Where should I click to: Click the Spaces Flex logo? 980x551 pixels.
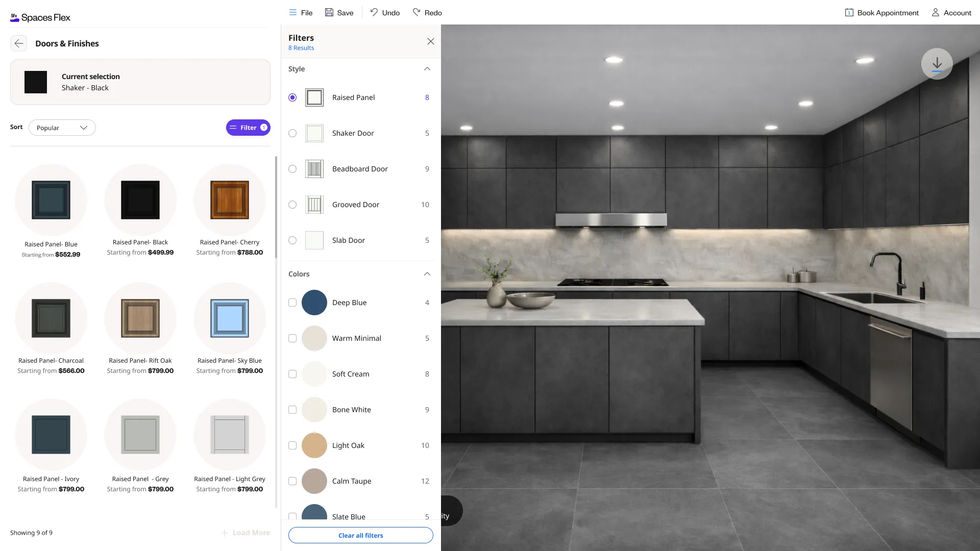[x=40, y=17]
